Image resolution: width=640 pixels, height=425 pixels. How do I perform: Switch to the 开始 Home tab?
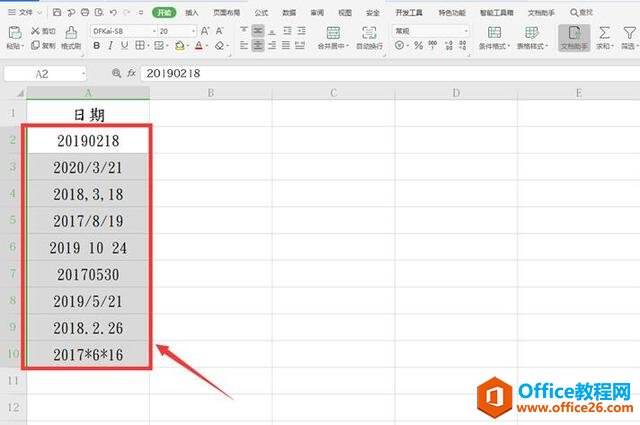[164, 13]
